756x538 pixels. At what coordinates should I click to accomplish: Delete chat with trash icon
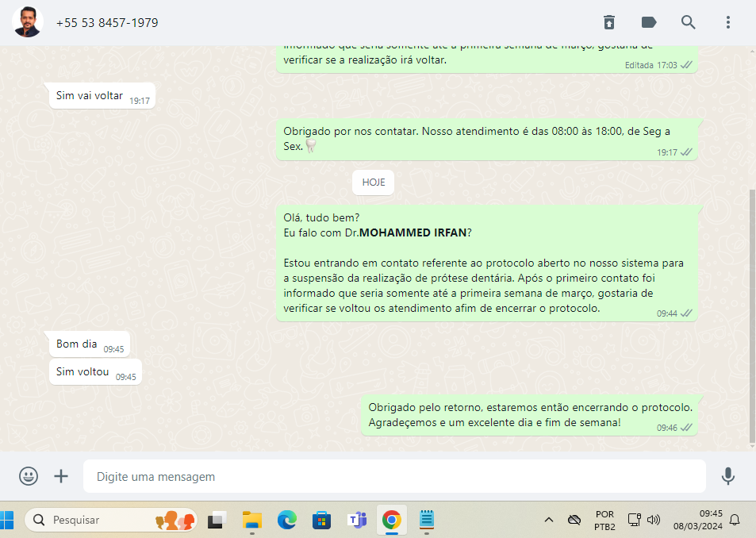[609, 22]
